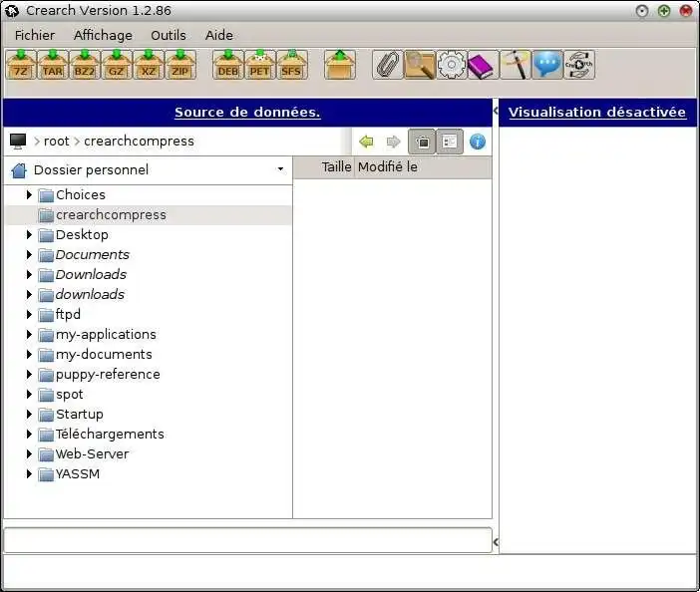Image resolution: width=700 pixels, height=592 pixels.
Task: Expand the ftpd folder
Action: click(x=29, y=315)
